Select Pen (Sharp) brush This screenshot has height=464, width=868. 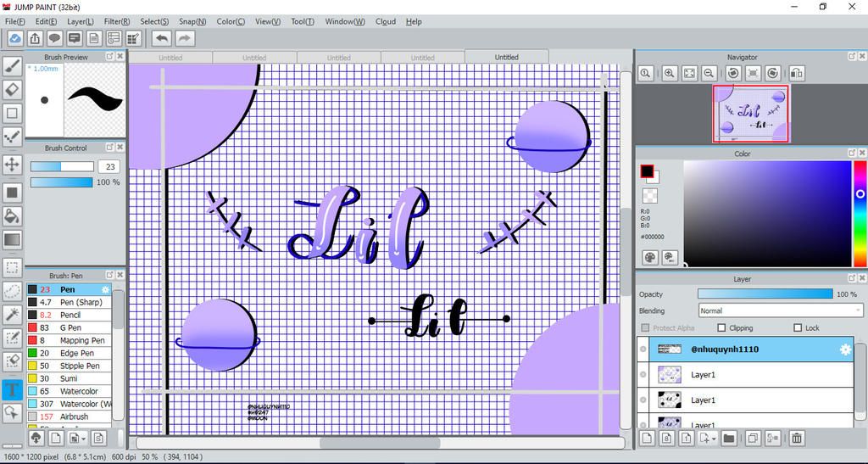[x=70, y=302]
